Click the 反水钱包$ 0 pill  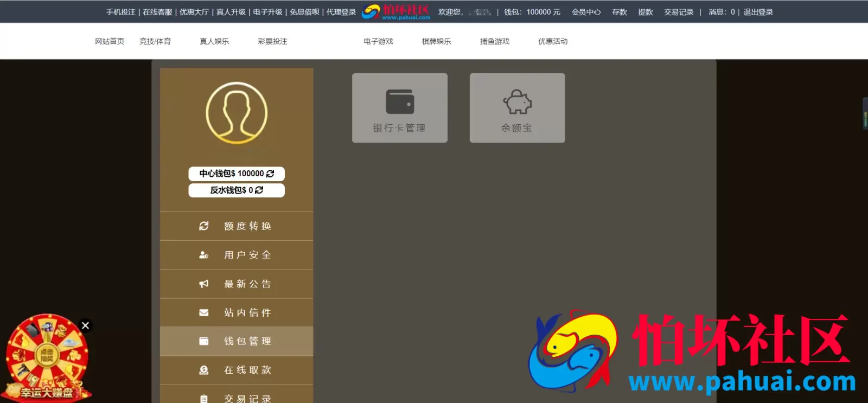(x=237, y=190)
